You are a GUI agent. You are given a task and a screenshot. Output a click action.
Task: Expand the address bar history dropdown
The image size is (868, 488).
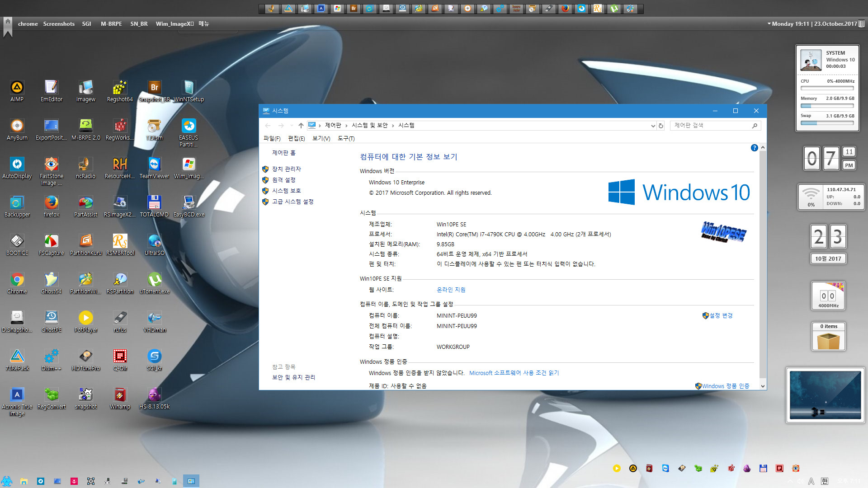click(x=653, y=126)
